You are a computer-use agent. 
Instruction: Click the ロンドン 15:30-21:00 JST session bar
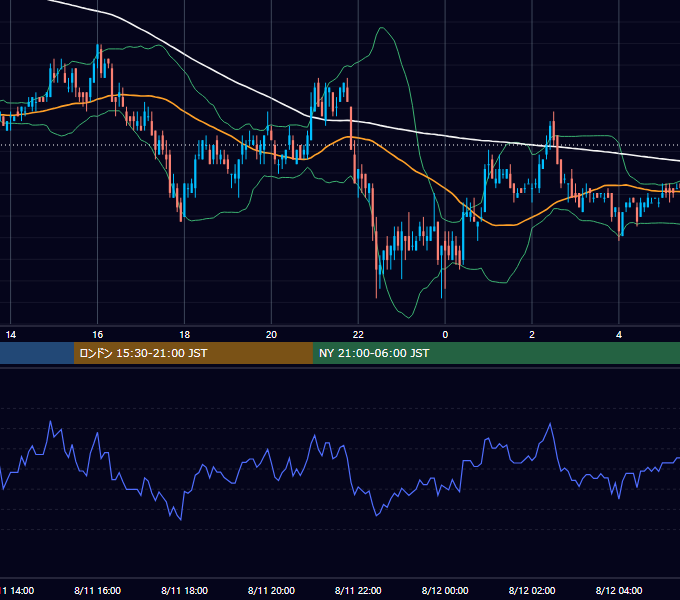(x=193, y=353)
